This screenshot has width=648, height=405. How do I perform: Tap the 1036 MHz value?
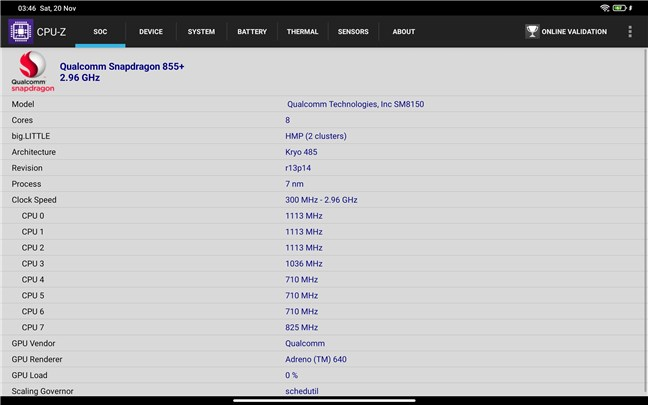(304, 264)
